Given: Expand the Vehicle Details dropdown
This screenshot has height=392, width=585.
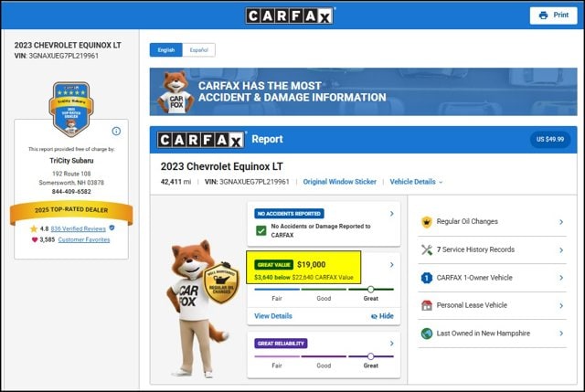Looking at the screenshot, I should [x=416, y=182].
